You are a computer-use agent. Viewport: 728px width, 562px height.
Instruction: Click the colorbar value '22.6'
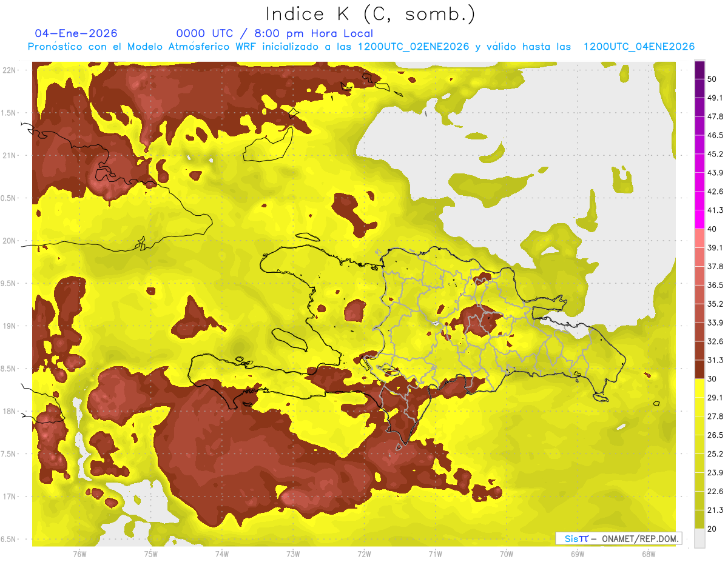(x=715, y=492)
